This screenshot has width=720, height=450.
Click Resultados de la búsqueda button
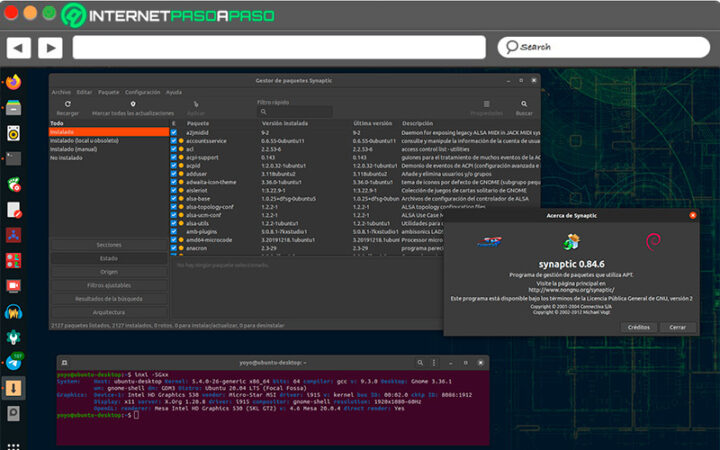click(109, 299)
